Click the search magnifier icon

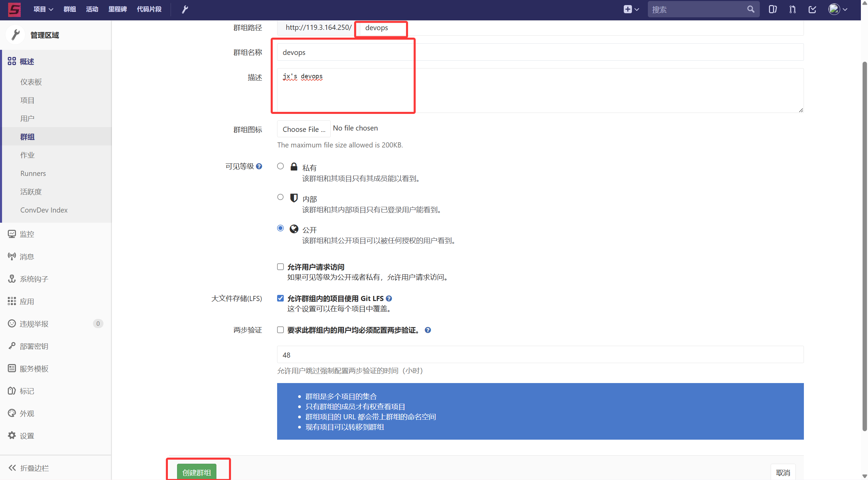[751, 9]
